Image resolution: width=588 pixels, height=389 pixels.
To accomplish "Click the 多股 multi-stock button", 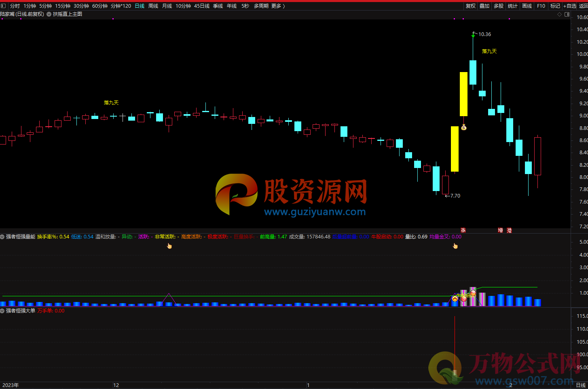I will pyautogui.click(x=499, y=6).
